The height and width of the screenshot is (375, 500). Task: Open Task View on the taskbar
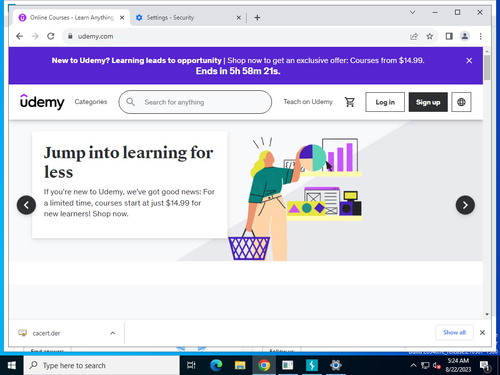click(191, 365)
